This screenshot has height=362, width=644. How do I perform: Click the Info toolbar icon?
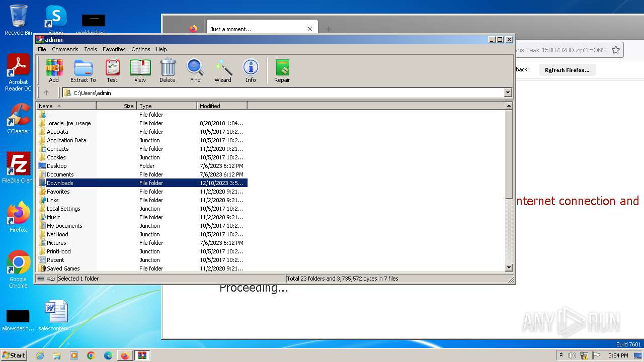coord(251,70)
